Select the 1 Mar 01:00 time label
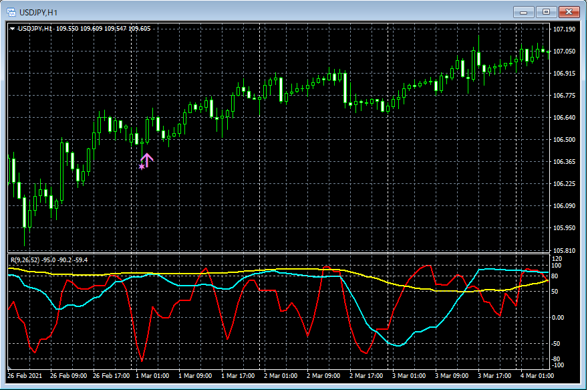The width and height of the screenshot is (588, 390). coord(152,375)
